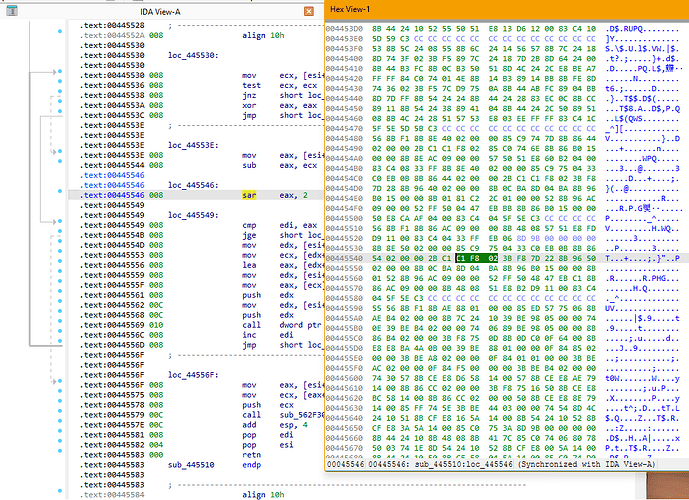This screenshot has height=500, width=689.
Task: Click the IDA View-A tab icon
Action: click(x=12, y=11)
